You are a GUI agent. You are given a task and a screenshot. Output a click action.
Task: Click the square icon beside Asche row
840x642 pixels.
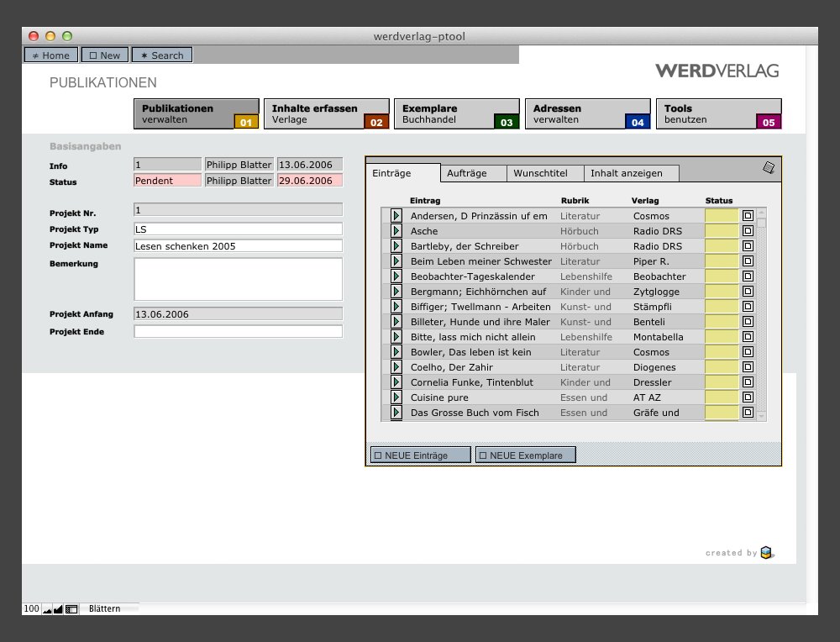click(x=748, y=231)
